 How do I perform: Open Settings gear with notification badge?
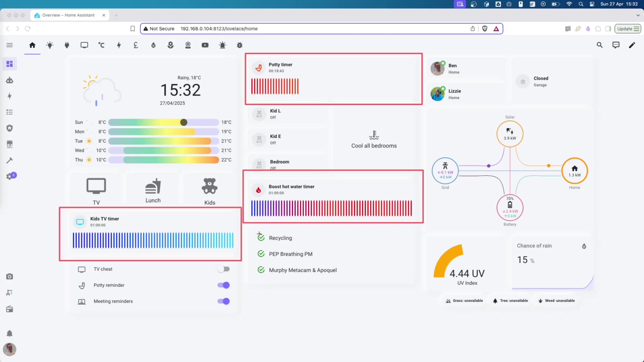(9, 177)
